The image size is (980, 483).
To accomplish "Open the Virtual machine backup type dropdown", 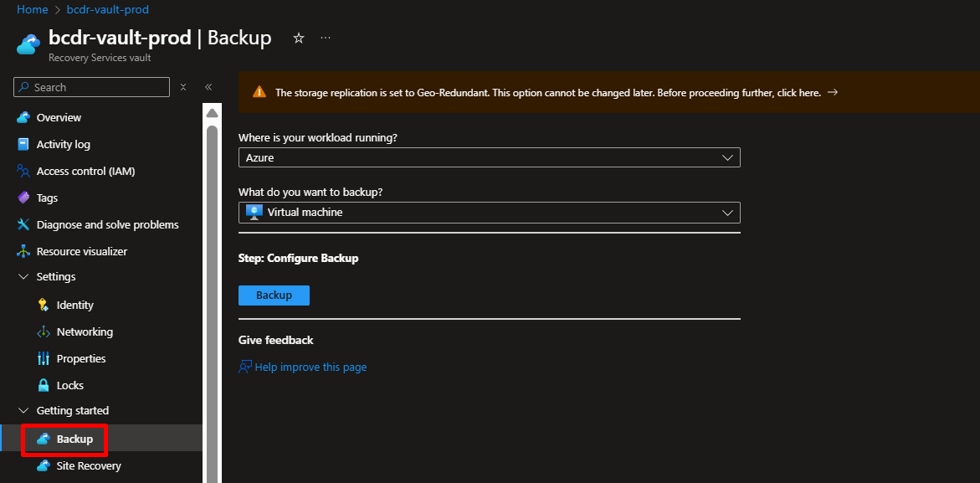I will (x=489, y=213).
